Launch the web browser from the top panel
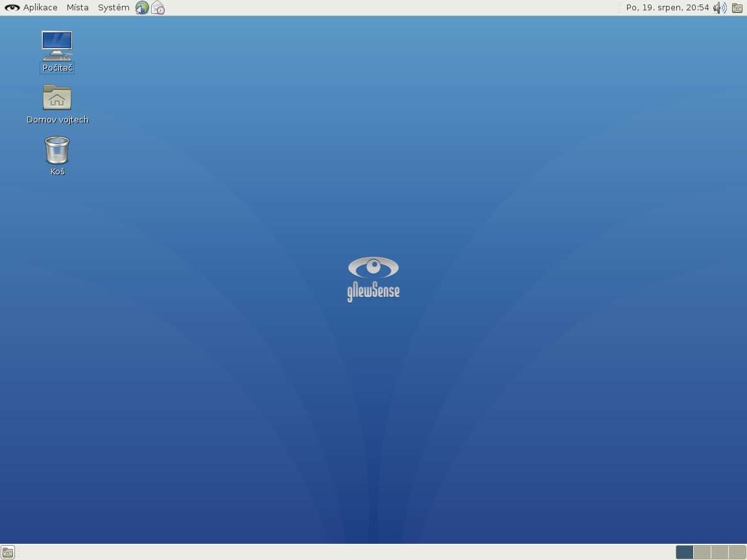Screen dimensions: 747x560 [142, 8]
